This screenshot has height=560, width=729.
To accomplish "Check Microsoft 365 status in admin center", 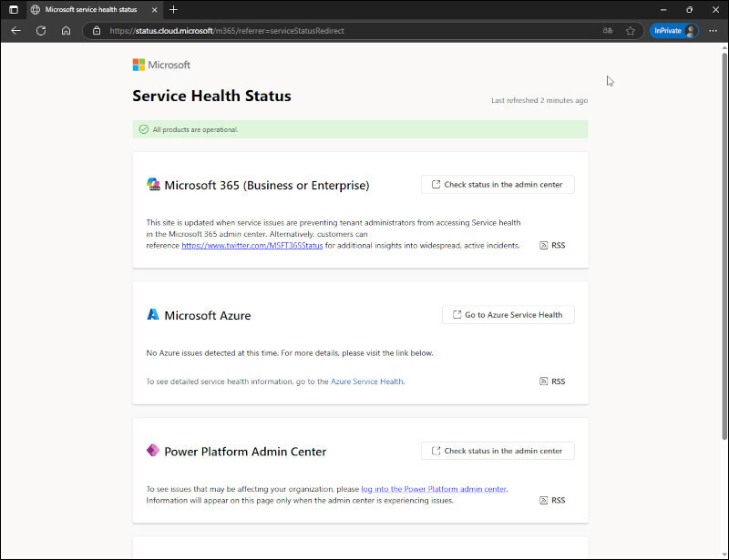I will tap(498, 185).
